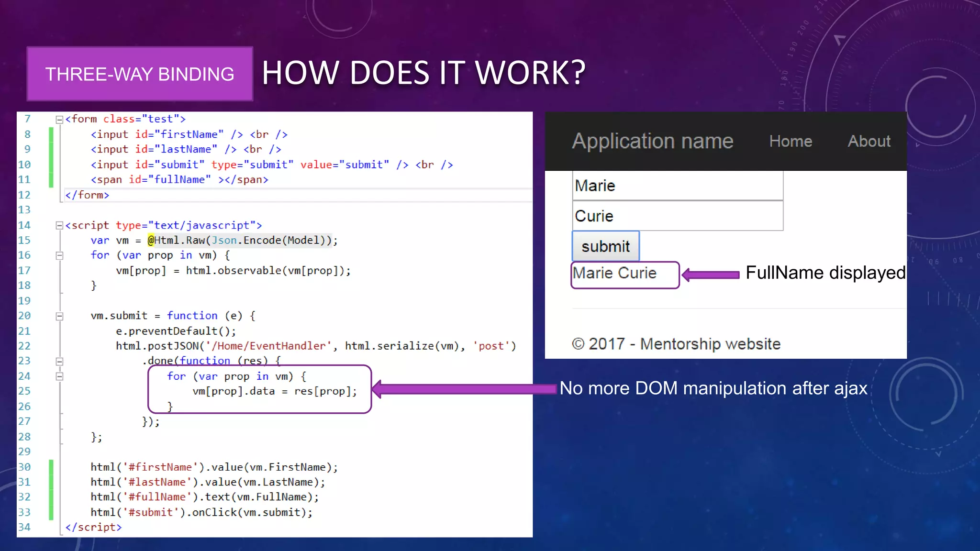Screen dimensions: 980x551
Task: Click the Application name brand link
Action: [x=653, y=141]
